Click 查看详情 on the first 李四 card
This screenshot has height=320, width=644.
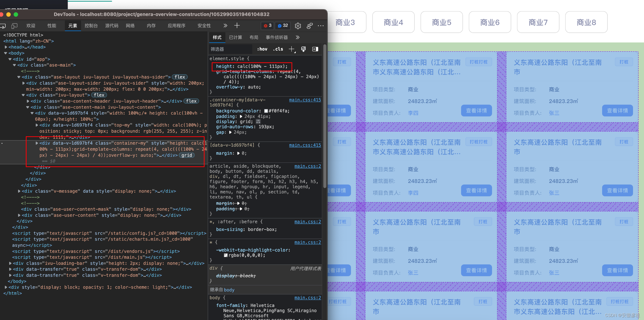click(x=476, y=111)
